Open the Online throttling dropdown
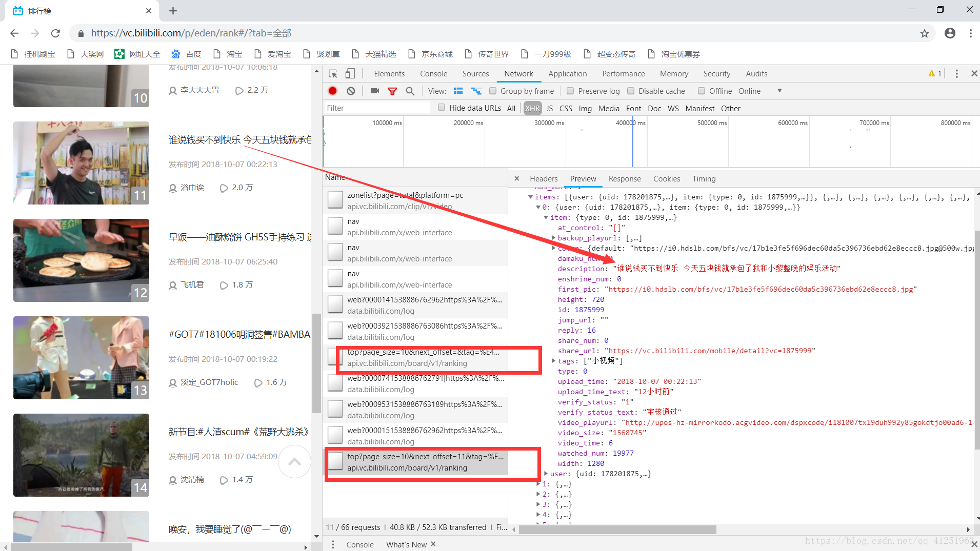This screenshot has height=551, width=980. pyautogui.click(x=761, y=91)
